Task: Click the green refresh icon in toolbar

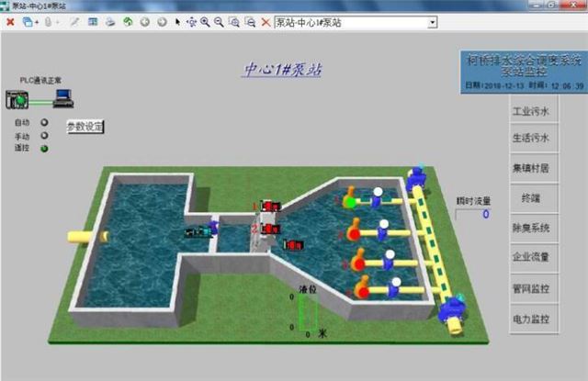Action: point(128,22)
